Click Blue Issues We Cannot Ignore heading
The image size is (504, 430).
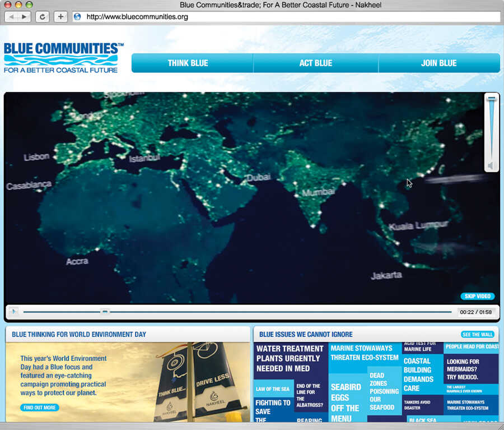click(x=306, y=334)
